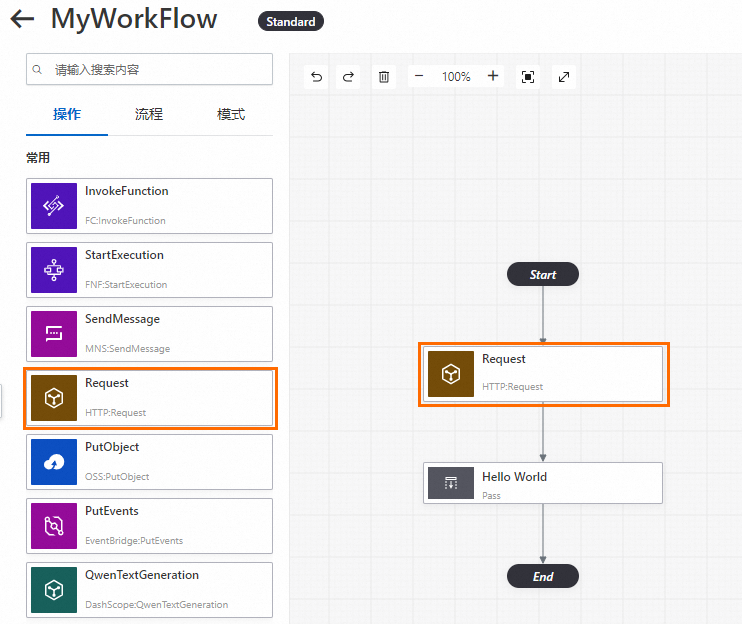Screen dimensions: 742x624
Task: Focus the search input 请输入搜索内容
Action: click(x=150, y=69)
